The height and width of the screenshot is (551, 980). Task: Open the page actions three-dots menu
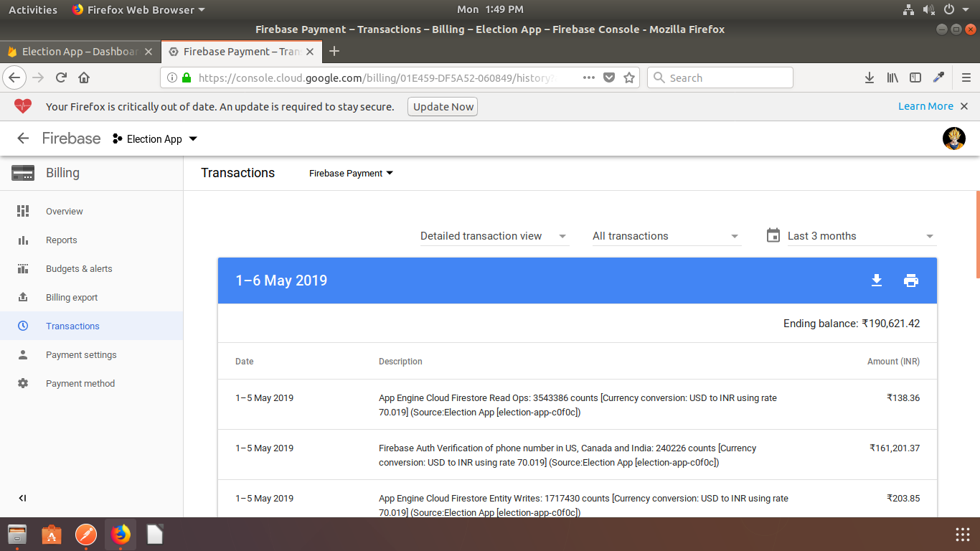click(x=588, y=77)
